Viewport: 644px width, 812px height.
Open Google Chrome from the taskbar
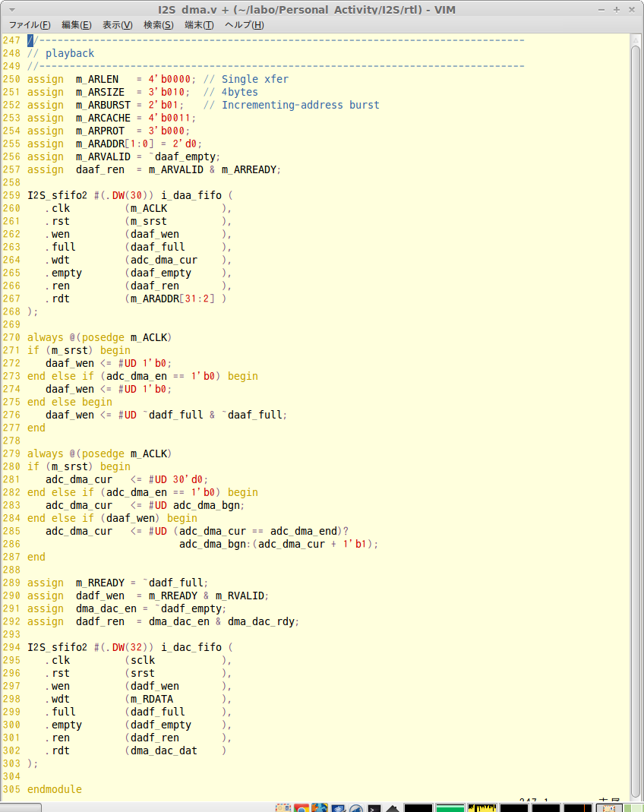[301, 807]
